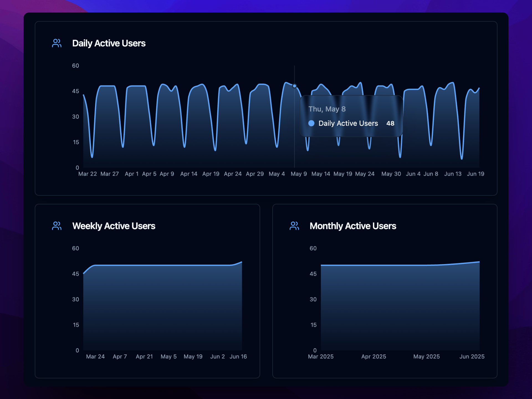Click Mar 22 label on daily chart
Viewport: 532px width, 399px height.
pos(88,174)
